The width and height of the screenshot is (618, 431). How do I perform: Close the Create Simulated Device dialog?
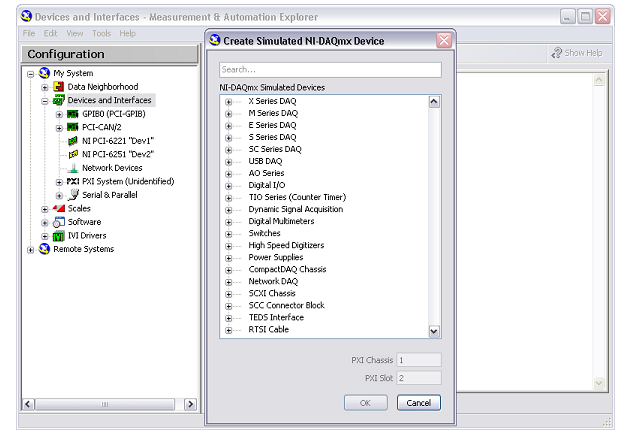point(444,40)
